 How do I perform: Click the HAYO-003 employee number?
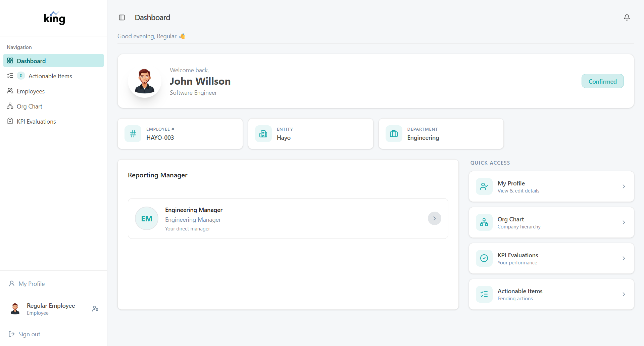click(160, 137)
